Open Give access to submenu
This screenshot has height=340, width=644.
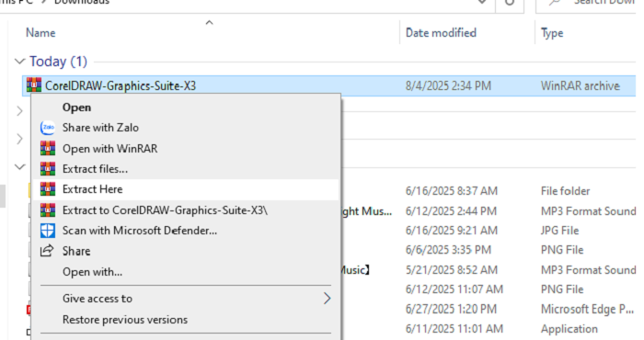point(186,299)
